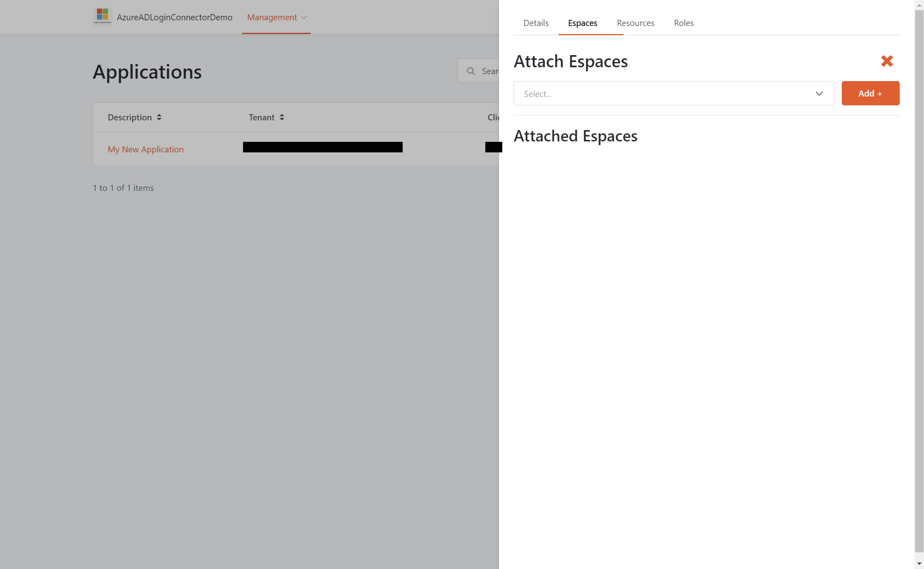Click the application logo icon top left
924x569 pixels.
pos(102,16)
